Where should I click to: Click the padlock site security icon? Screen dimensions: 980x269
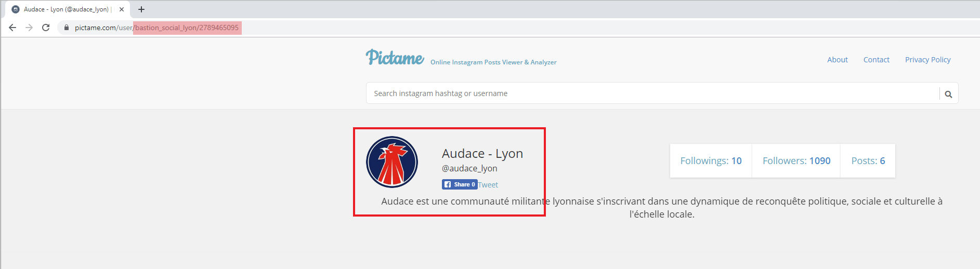pyautogui.click(x=66, y=28)
